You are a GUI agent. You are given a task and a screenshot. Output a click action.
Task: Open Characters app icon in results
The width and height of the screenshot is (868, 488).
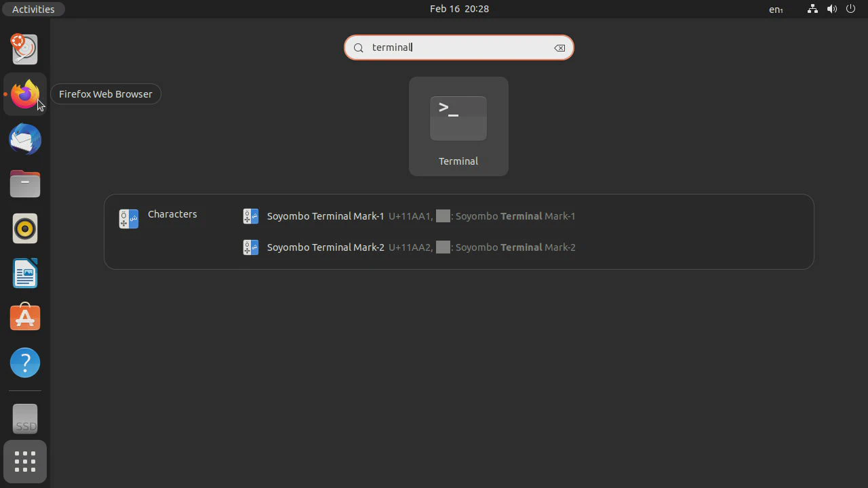pos(129,219)
